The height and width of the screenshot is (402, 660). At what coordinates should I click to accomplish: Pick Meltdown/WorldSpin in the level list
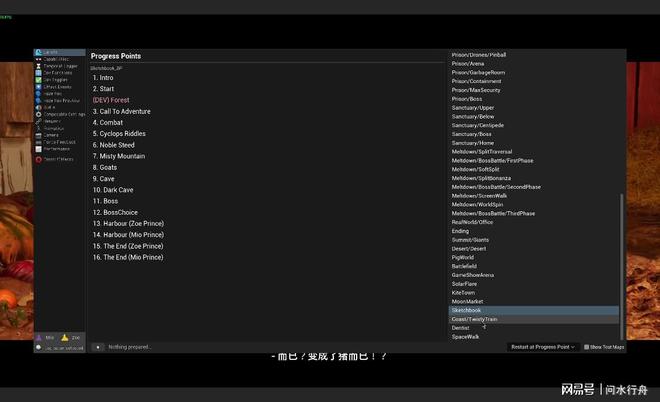point(480,204)
